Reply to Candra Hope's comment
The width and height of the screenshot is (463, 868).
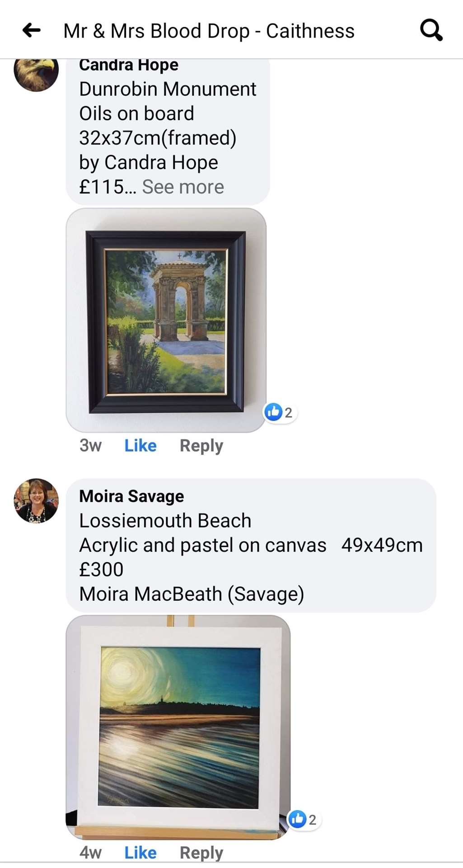click(201, 446)
